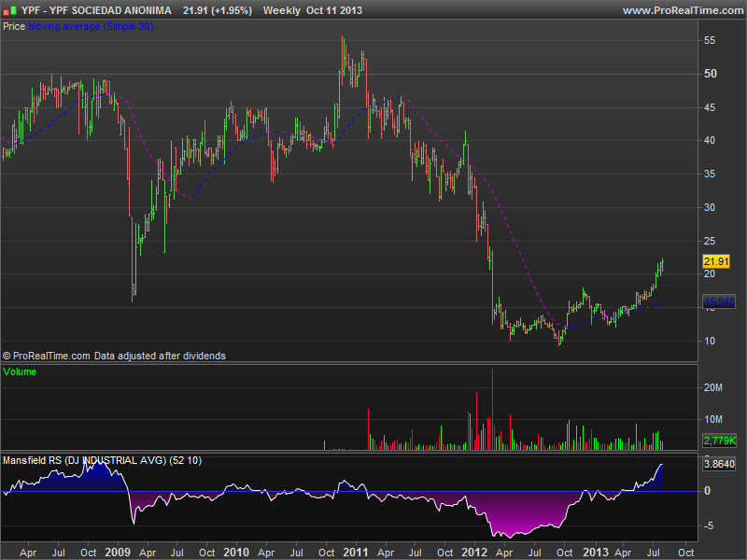The image size is (747, 560).
Task: Select the Weekly timeframe label
Action: [282, 10]
